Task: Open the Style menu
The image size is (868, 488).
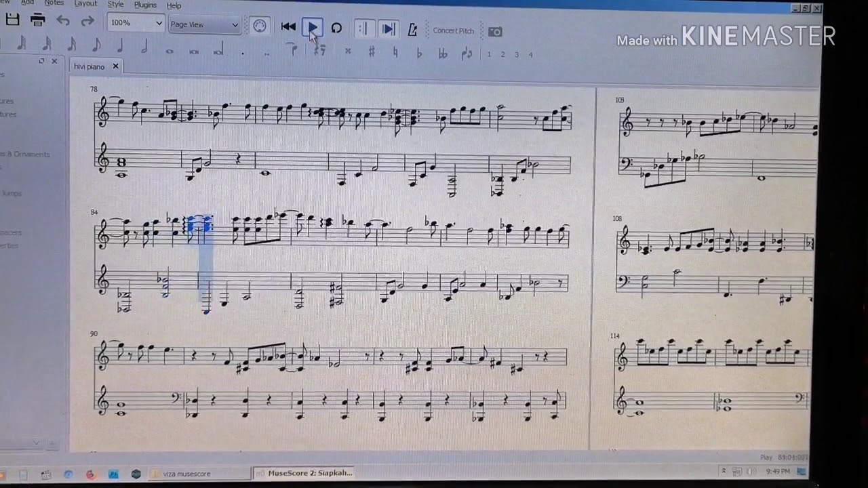Action: coord(116,4)
